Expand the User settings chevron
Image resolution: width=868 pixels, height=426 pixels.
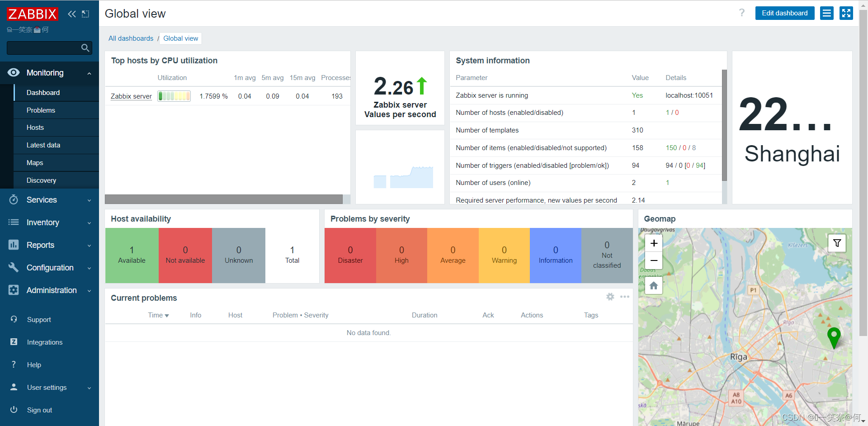(89, 388)
